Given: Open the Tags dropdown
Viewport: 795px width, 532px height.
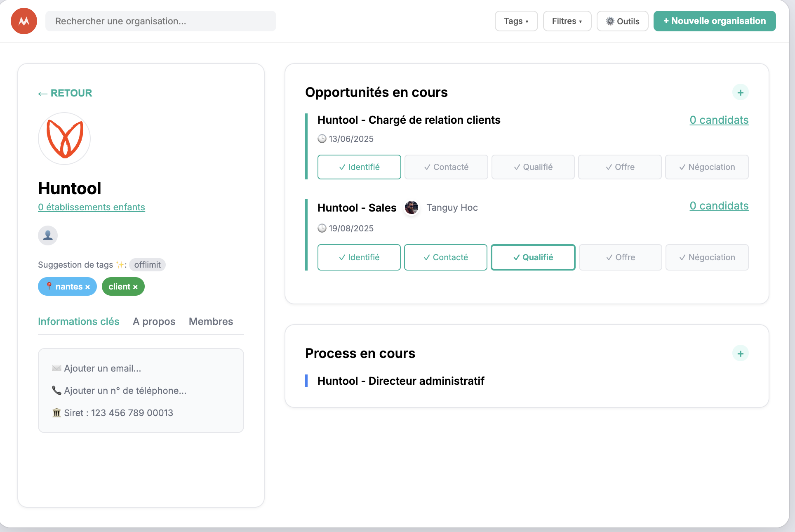Looking at the screenshot, I should (x=516, y=21).
